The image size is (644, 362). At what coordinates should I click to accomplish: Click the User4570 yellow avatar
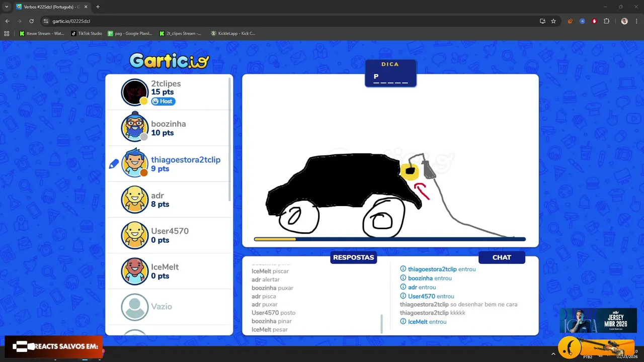click(135, 235)
